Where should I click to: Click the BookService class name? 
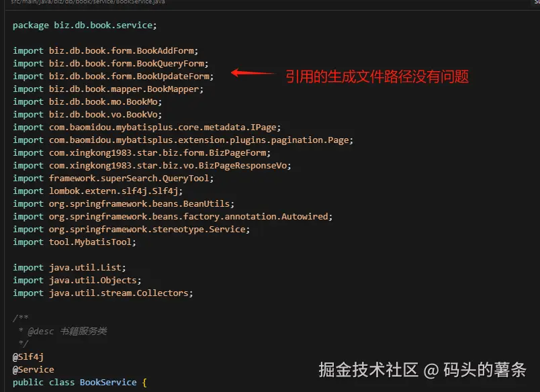pos(107,382)
